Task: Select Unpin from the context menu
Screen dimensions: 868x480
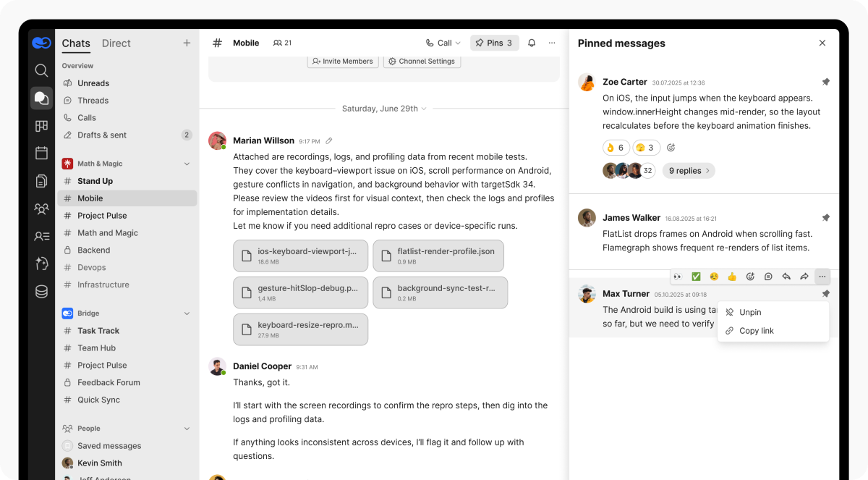Action: click(750, 312)
